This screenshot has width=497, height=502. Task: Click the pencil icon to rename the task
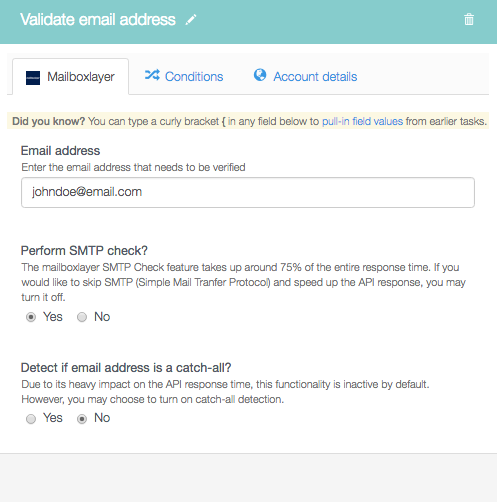[x=191, y=20]
